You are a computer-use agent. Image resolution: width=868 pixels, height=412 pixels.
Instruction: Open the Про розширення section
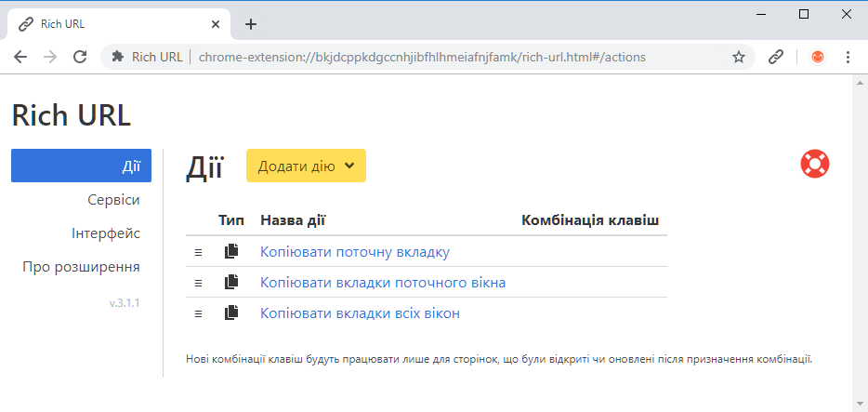tap(82, 267)
